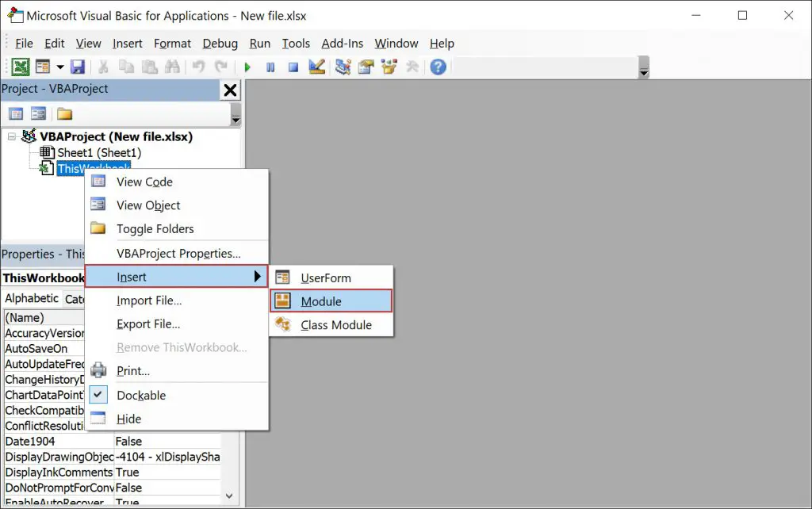This screenshot has height=509, width=812.
Task: Select DisplayInkComments value True
Action: coord(167,473)
